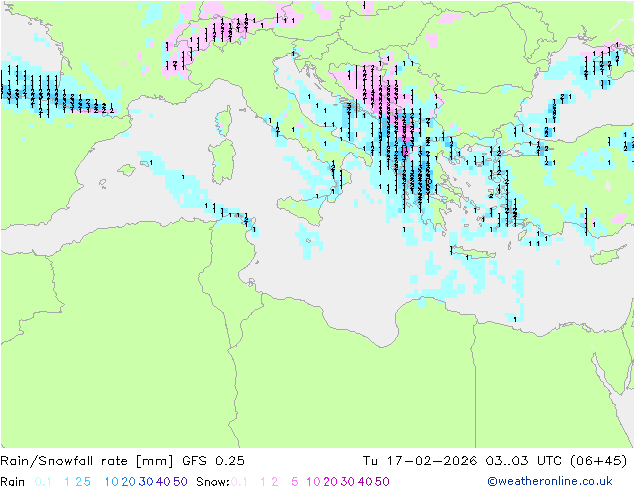Pick the snow legend 30 color value
The width and height of the screenshot is (634, 490).
pos(348,482)
